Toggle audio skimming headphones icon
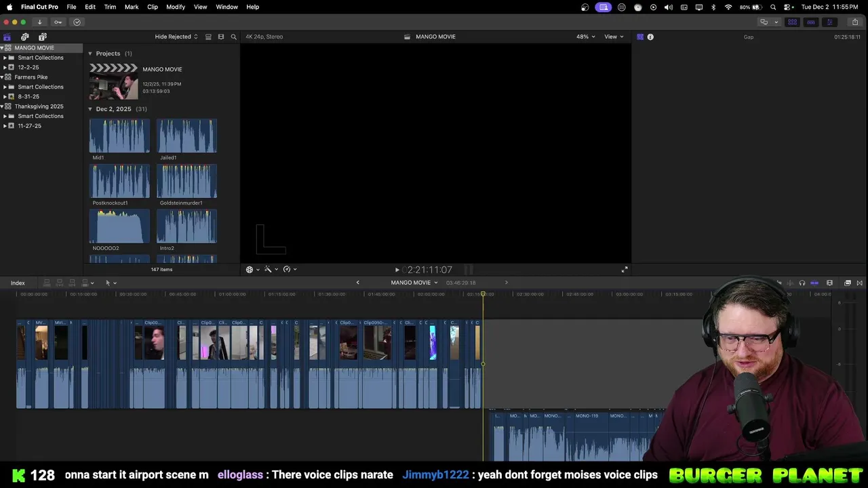 pyautogui.click(x=802, y=283)
